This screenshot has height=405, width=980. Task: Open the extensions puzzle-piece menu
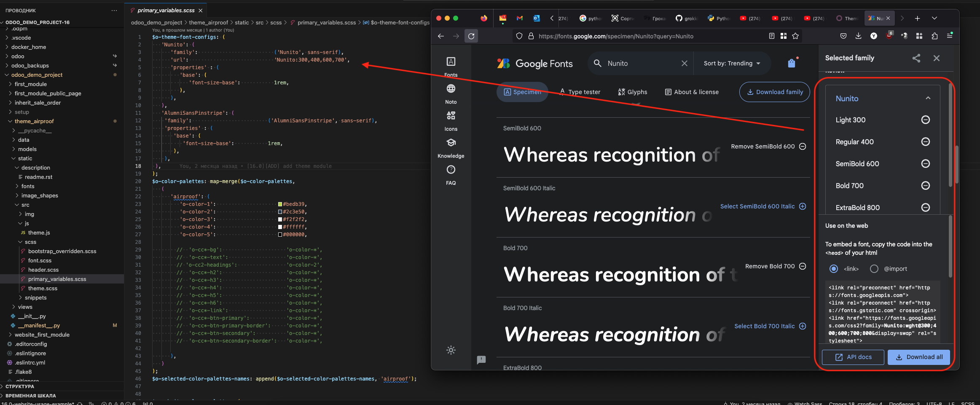(x=934, y=36)
